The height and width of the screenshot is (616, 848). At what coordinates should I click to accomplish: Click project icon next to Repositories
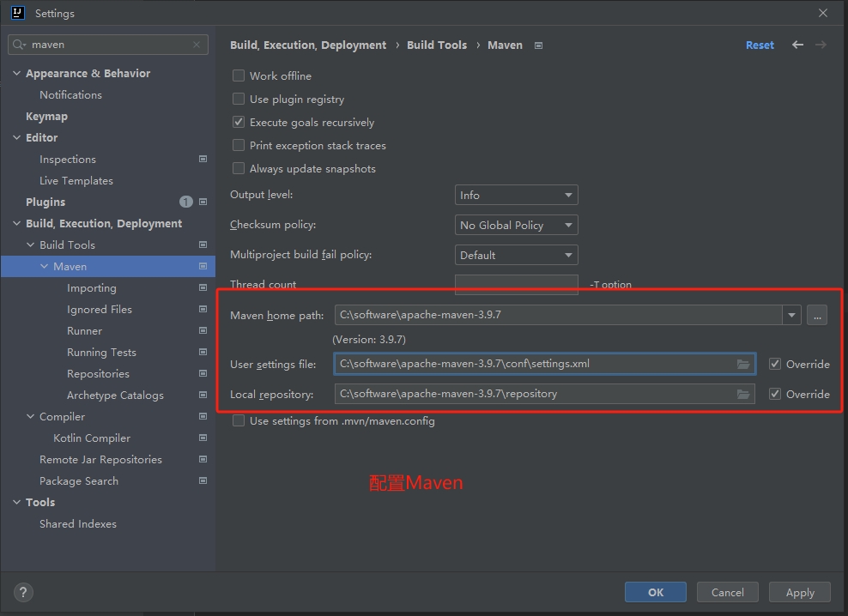point(203,374)
